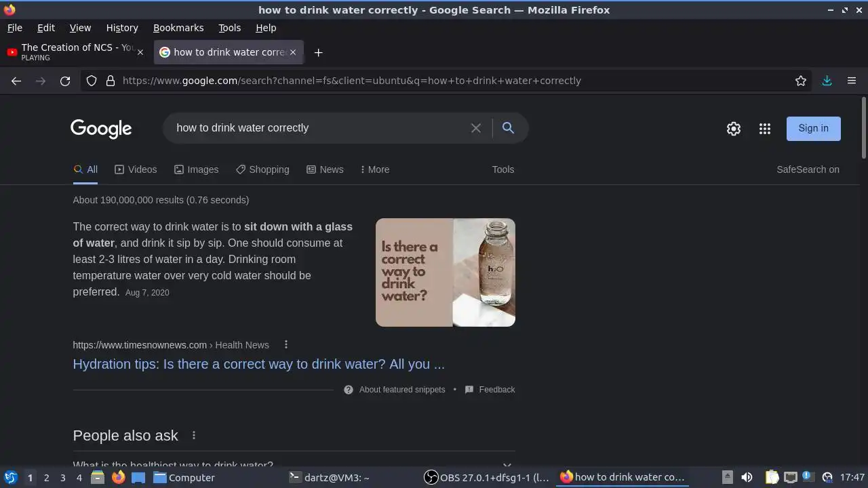
Task: Open the Bookmarks menu
Action: [x=178, y=28]
